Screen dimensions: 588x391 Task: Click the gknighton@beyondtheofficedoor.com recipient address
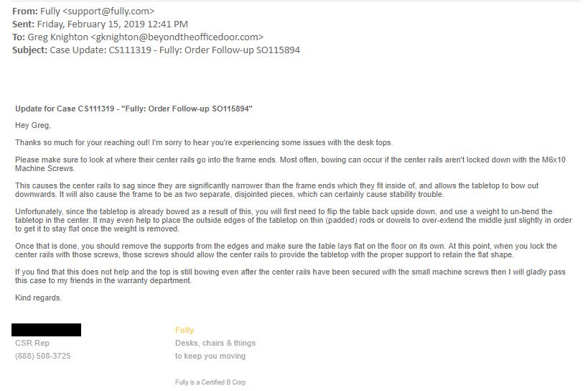(177, 37)
